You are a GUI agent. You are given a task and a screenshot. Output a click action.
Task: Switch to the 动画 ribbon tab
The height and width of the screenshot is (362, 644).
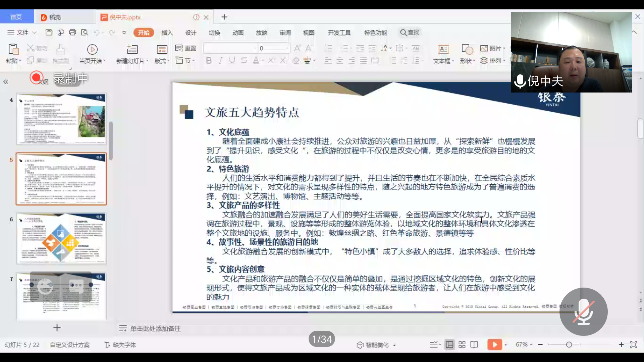(x=238, y=33)
